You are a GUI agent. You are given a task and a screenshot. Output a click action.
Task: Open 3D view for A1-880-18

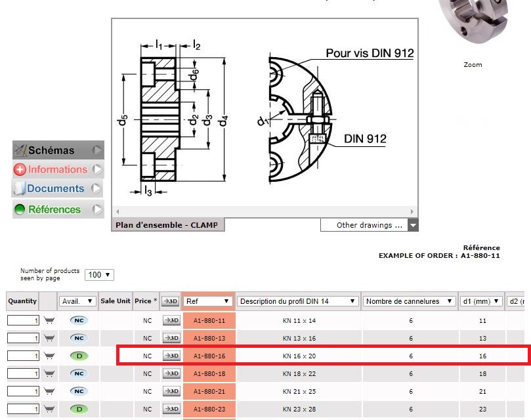pyautogui.click(x=171, y=373)
